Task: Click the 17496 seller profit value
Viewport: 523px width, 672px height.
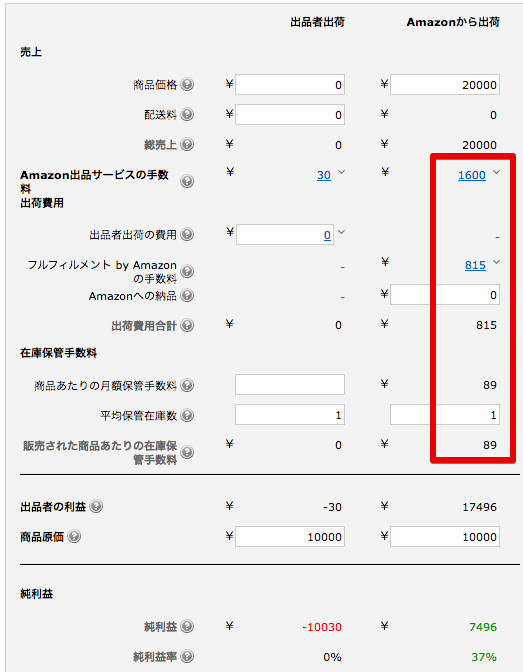Action: pos(480,507)
